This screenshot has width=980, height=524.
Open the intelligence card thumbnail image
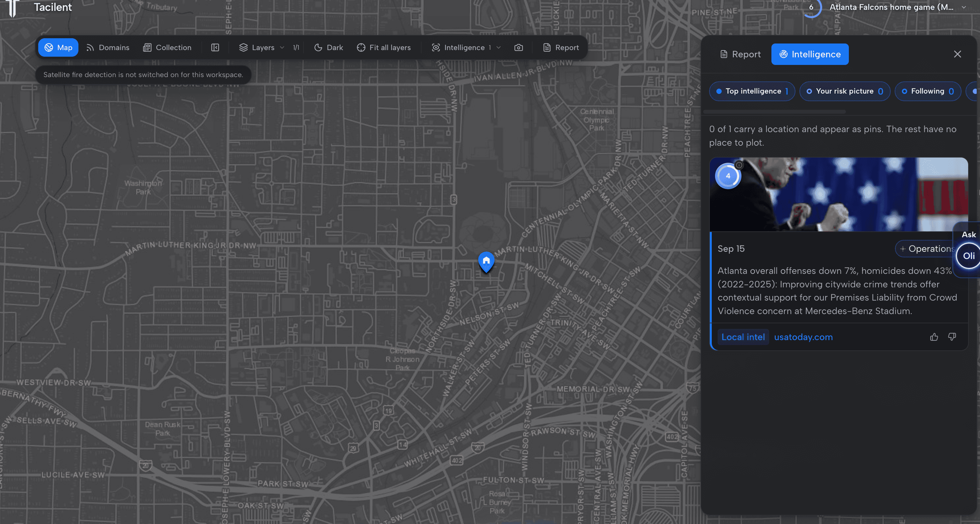839,194
